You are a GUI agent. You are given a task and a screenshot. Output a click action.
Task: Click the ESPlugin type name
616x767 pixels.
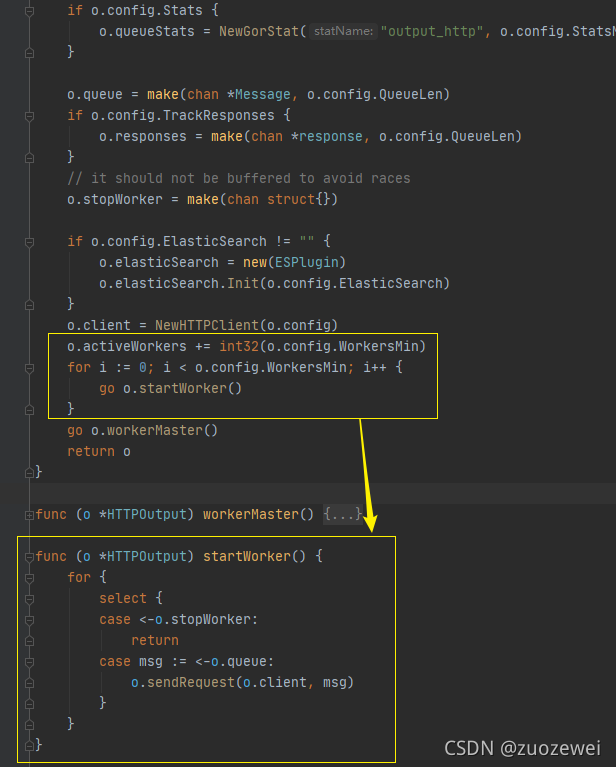pyautogui.click(x=307, y=263)
